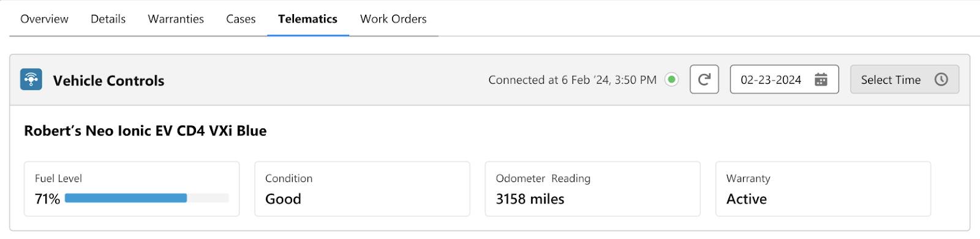
Task: Click the 02-23-2024 date input field
Action: point(784,79)
